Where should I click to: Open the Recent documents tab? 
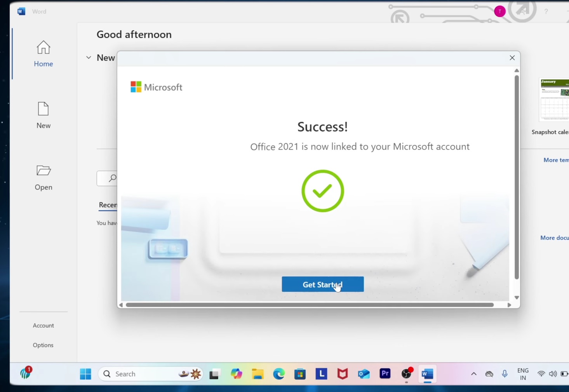[108, 205]
